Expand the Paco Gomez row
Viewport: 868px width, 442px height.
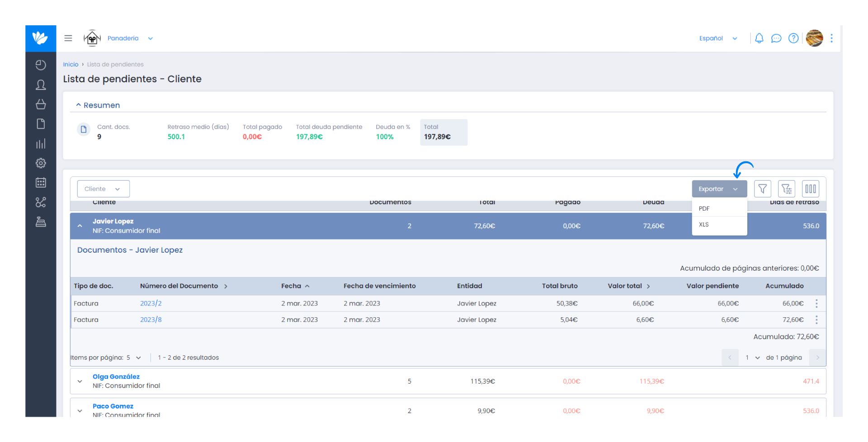coord(80,411)
